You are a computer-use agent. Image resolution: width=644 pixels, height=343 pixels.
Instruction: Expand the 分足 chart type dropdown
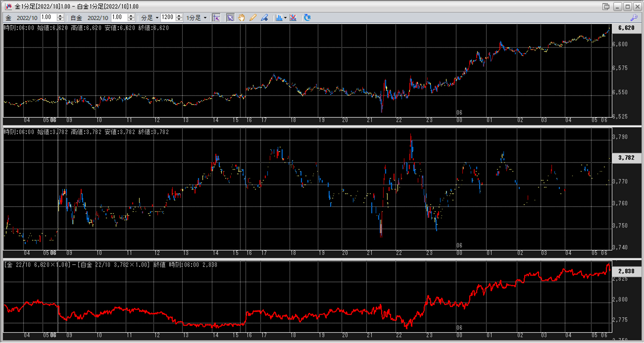click(150, 17)
